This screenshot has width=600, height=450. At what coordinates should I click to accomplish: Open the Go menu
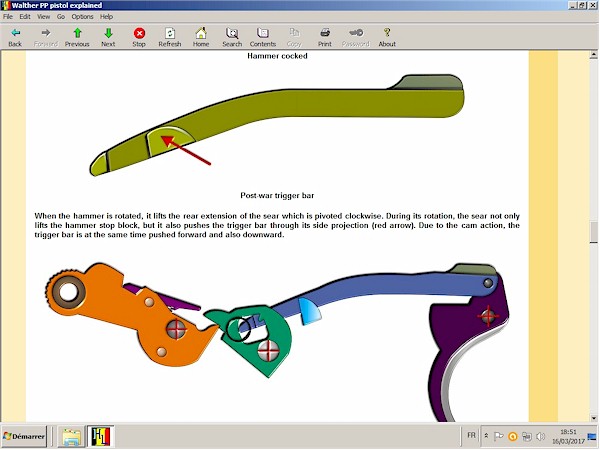tap(61, 16)
